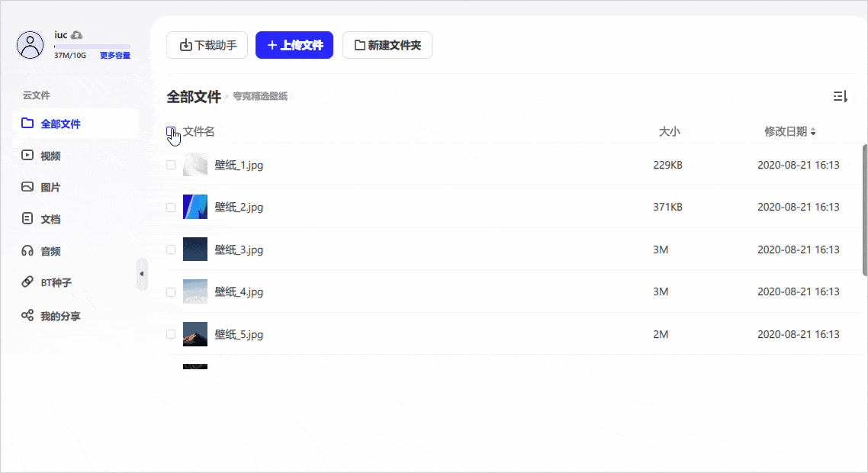Click the 上传文件 upload button
Viewport: 868px width, 473px height.
294,45
